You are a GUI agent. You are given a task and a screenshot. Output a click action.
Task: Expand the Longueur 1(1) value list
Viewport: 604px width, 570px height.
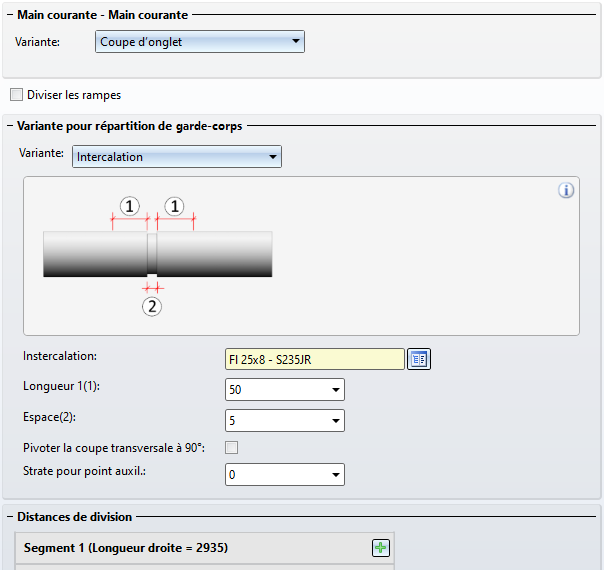[335, 390]
